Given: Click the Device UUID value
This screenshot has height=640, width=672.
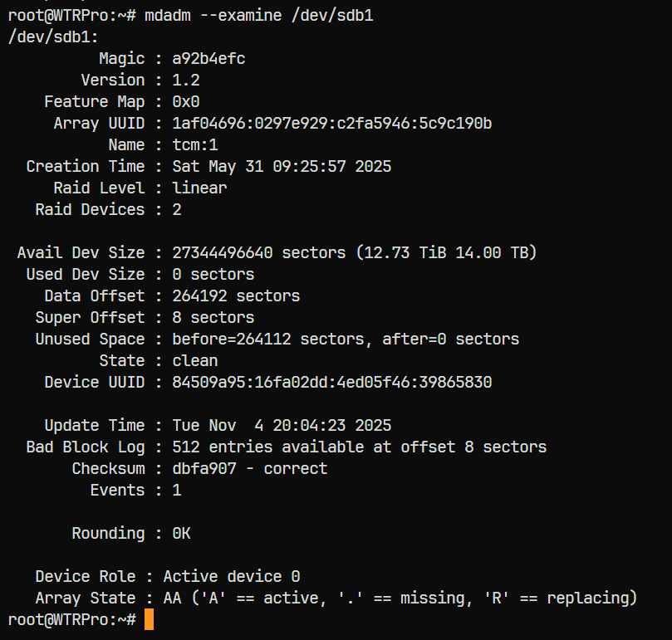Looking at the screenshot, I should pos(331,382).
